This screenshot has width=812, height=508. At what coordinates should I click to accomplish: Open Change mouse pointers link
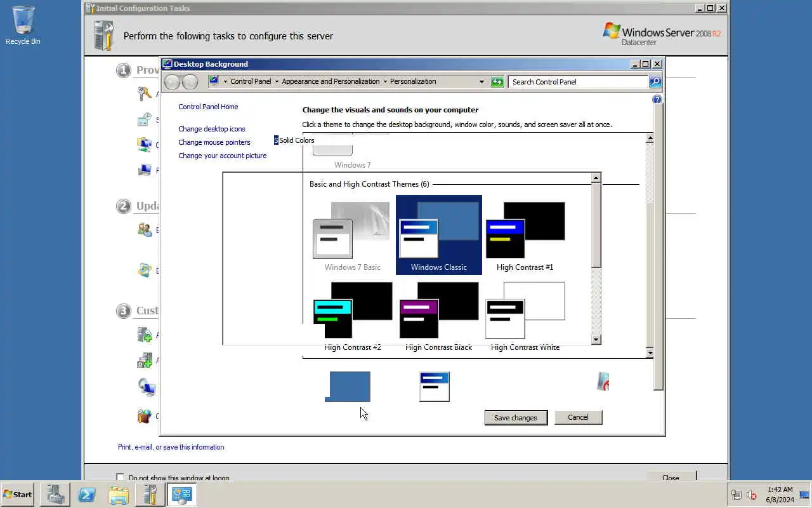(x=214, y=142)
